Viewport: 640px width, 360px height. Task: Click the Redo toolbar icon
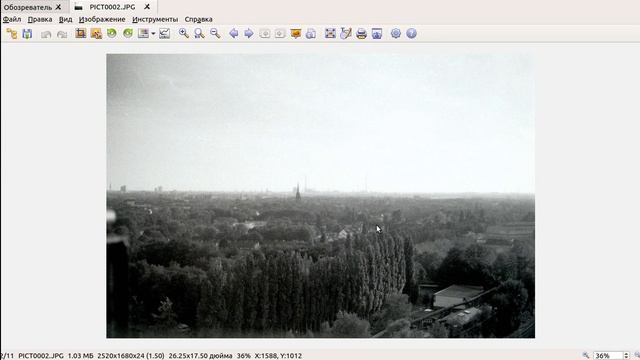[x=62, y=34]
